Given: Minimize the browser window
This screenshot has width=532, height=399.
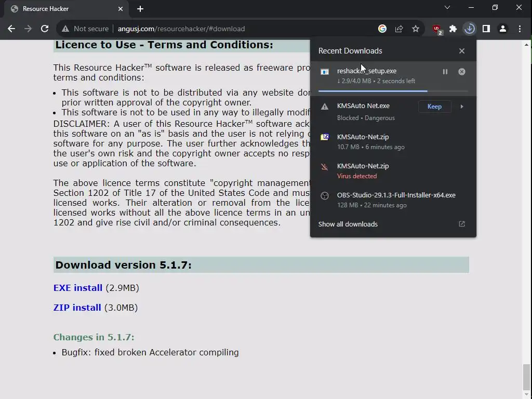Looking at the screenshot, I should (471, 7).
